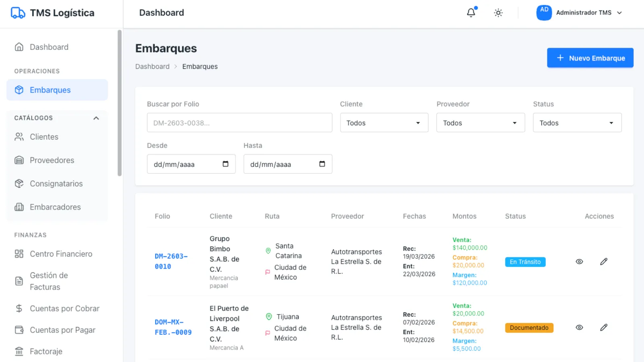Click the Proveedores building icon

[x=19, y=160]
